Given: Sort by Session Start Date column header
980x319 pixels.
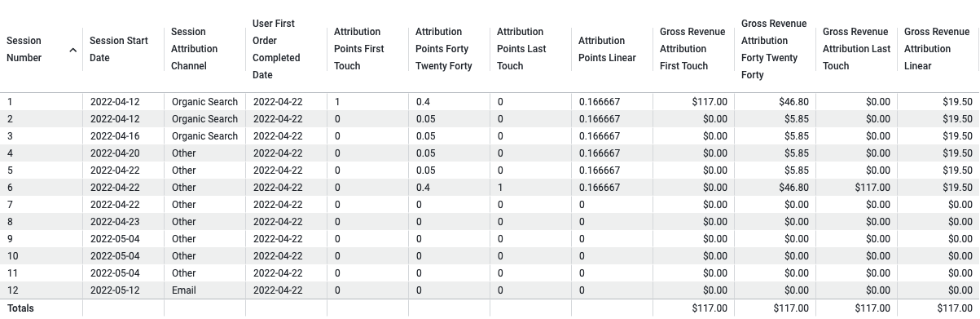Looking at the screenshot, I should 119,49.
